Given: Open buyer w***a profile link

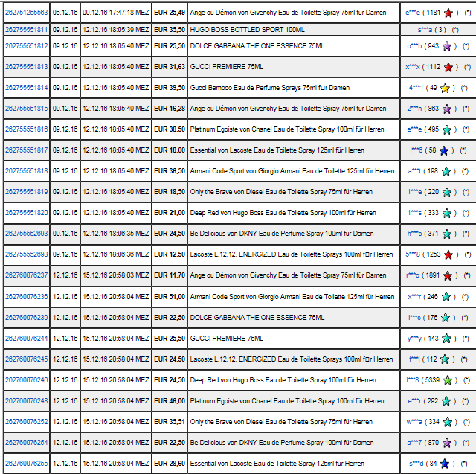Looking at the screenshot, I should (x=414, y=422).
